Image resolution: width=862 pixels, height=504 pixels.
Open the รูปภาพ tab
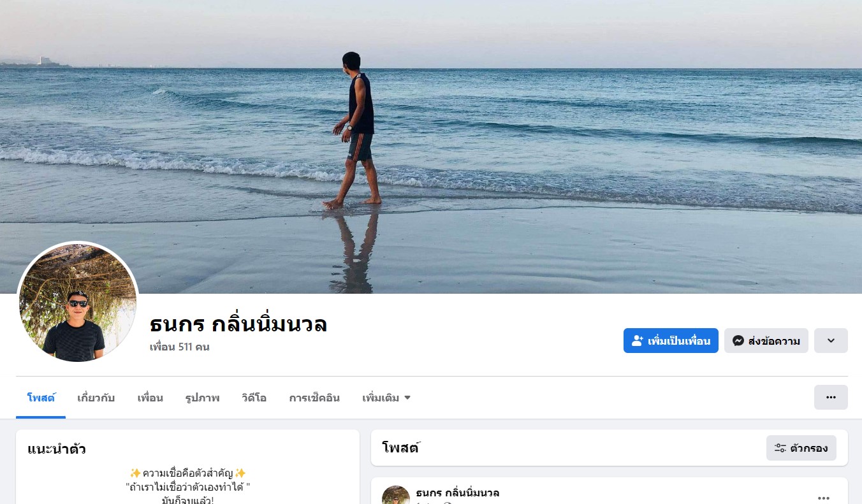[202, 398]
